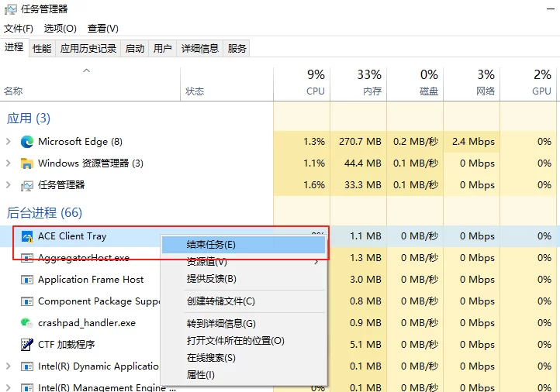Expand the Windows 资源管理器 process group
560x392 pixels.
tap(9, 163)
